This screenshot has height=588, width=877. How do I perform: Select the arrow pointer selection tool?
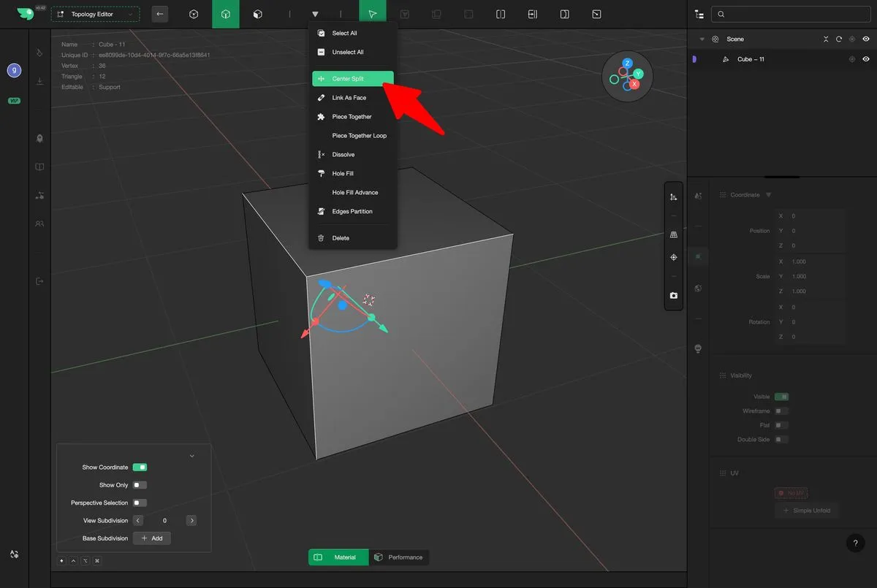click(x=373, y=14)
